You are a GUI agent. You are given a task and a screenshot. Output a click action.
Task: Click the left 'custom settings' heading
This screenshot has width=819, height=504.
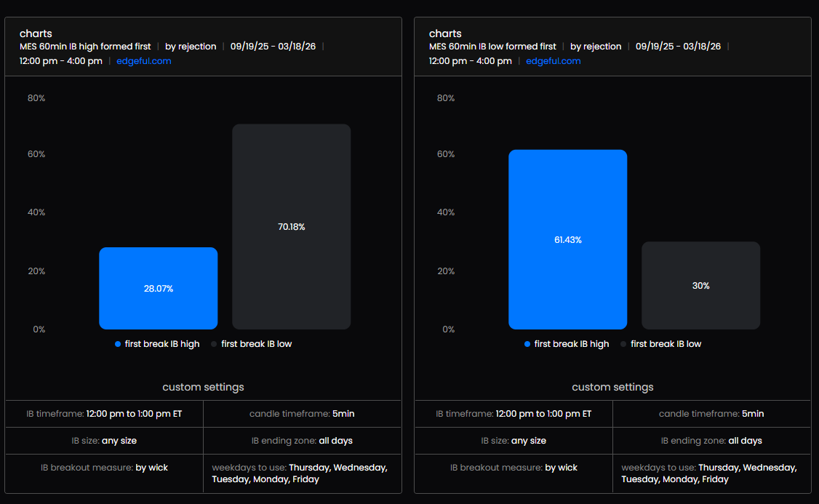[x=203, y=387]
